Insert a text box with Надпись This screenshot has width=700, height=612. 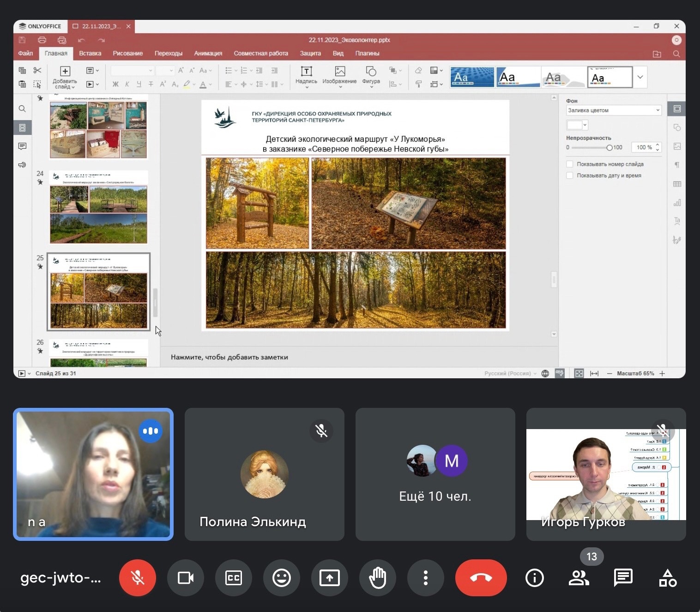pos(306,76)
